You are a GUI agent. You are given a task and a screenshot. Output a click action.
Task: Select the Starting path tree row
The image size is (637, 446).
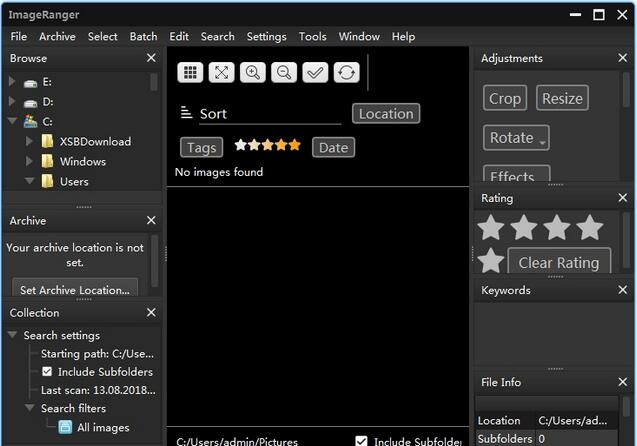point(98,354)
